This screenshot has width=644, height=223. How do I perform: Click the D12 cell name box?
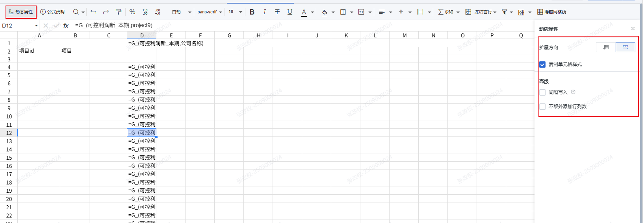pyautogui.click(x=18, y=26)
